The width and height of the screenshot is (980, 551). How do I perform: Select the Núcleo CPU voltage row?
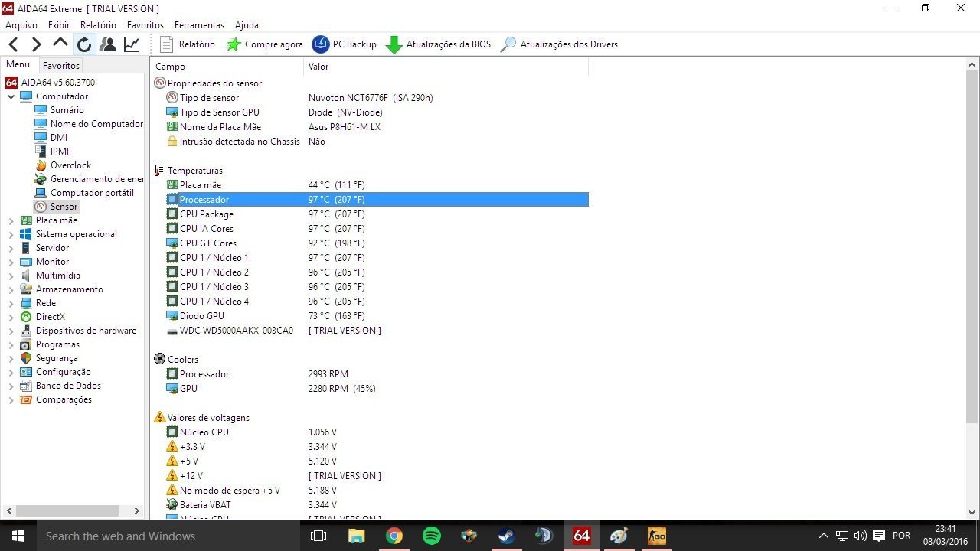coord(377,432)
